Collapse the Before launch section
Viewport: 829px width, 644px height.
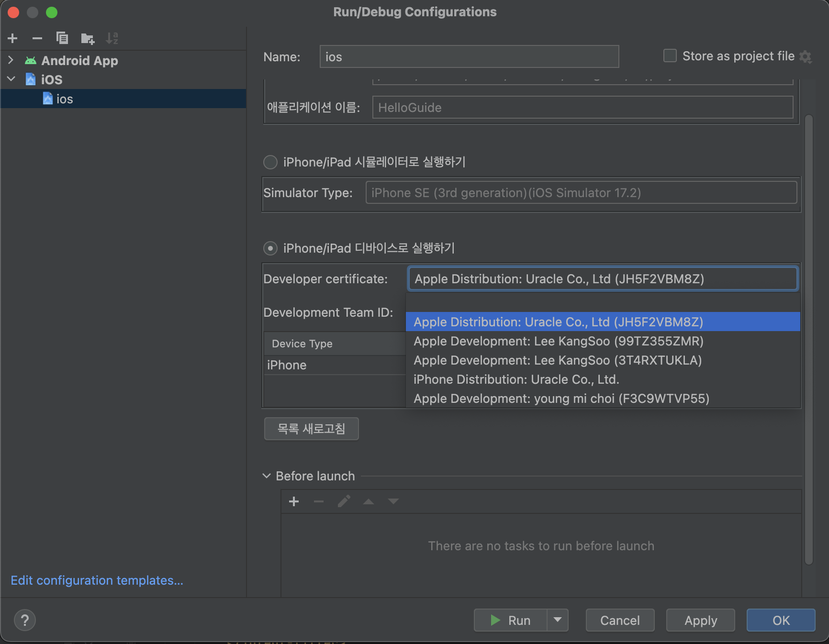[x=267, y=476]
